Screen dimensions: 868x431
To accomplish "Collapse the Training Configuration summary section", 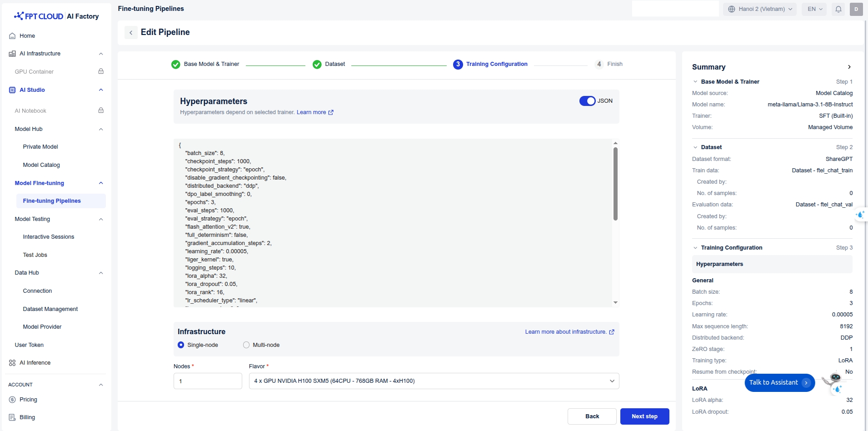I will [695, 248].
